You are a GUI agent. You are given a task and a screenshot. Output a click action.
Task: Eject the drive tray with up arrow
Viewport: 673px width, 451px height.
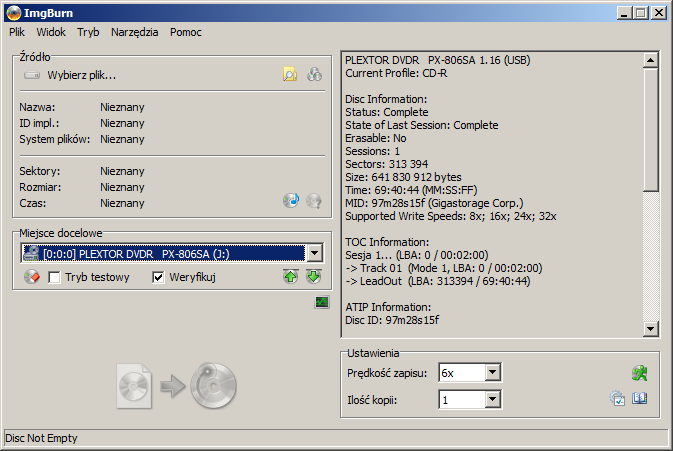(x=291, y=277)
